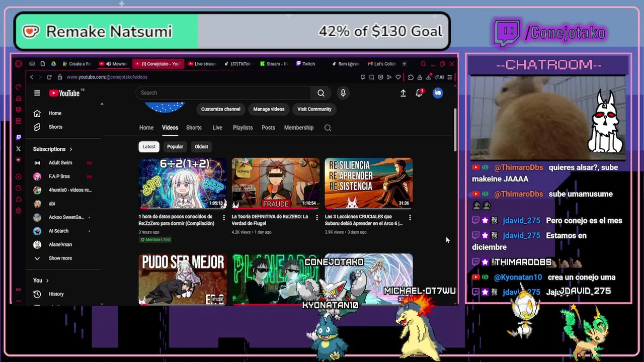644x362 pixels.
Task: Select the Oldest filter chip
Action: point(201,147)
